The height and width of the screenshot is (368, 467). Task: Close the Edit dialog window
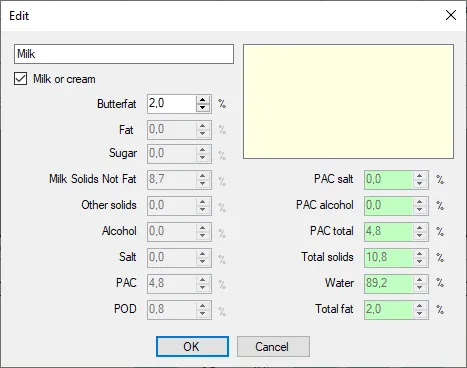[451, 15]
